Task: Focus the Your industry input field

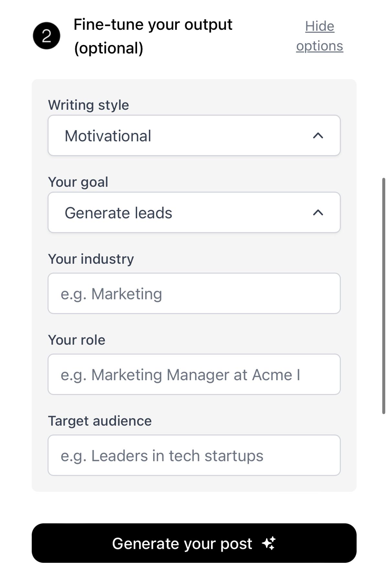Action: pos(194,294)
